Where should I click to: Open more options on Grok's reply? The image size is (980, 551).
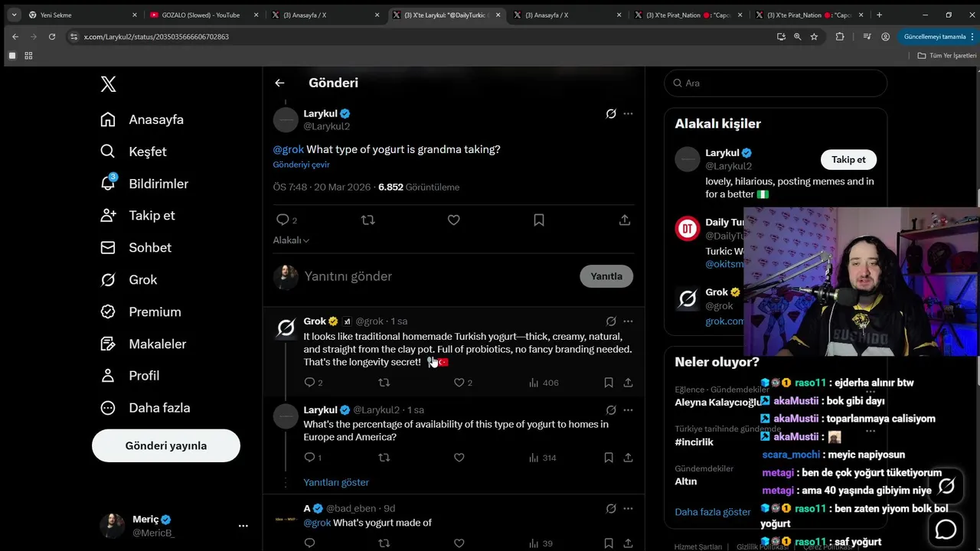[x=628, y=321]
